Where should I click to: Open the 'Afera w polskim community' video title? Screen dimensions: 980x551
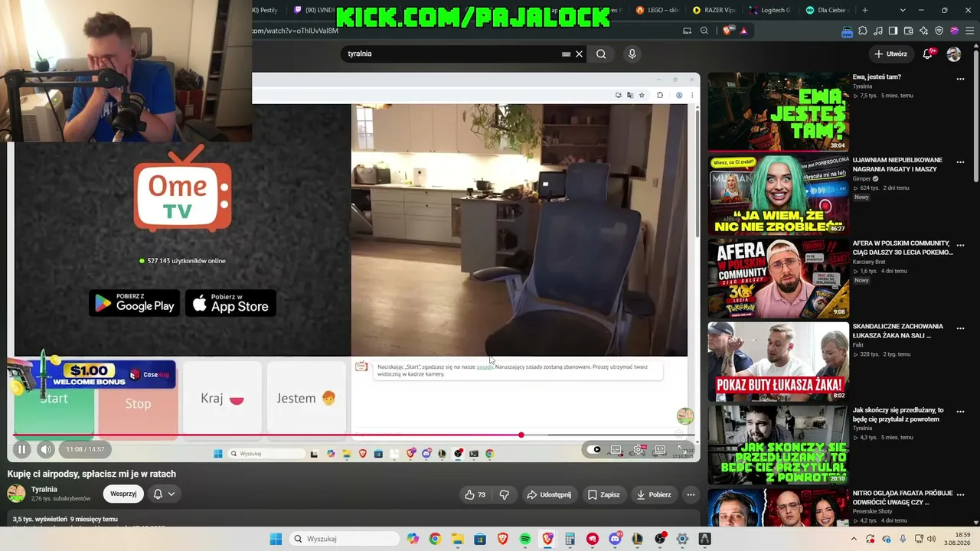click(x=903, y=249)
